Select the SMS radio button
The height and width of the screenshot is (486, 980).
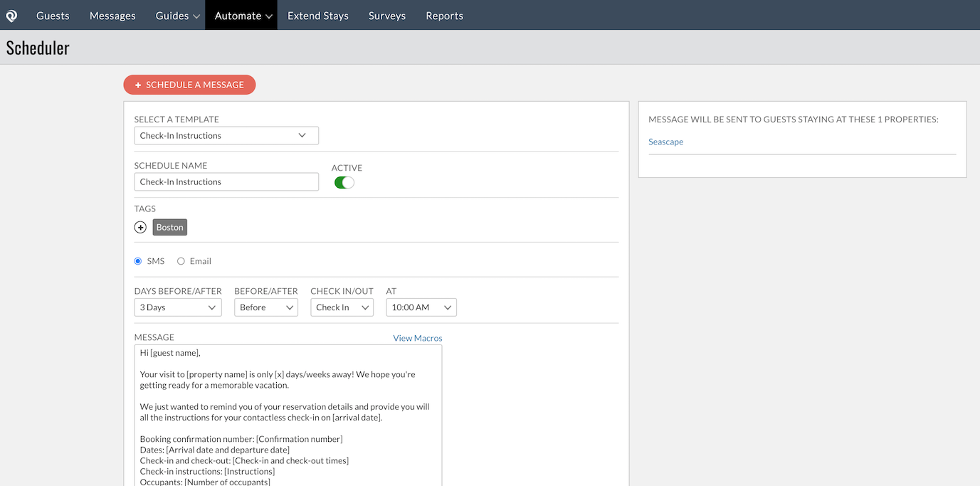138,261
